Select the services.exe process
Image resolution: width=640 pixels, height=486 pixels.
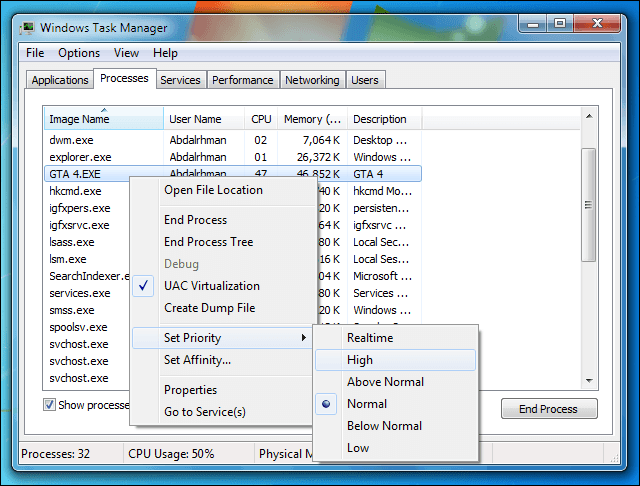[x=80, y=293]
